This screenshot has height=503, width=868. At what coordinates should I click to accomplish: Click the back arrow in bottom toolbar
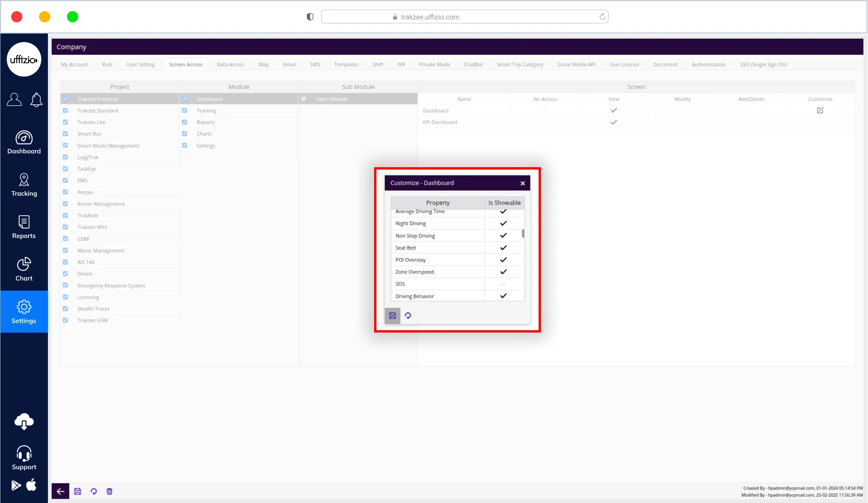pyautogui.click(x=61, y=491)
